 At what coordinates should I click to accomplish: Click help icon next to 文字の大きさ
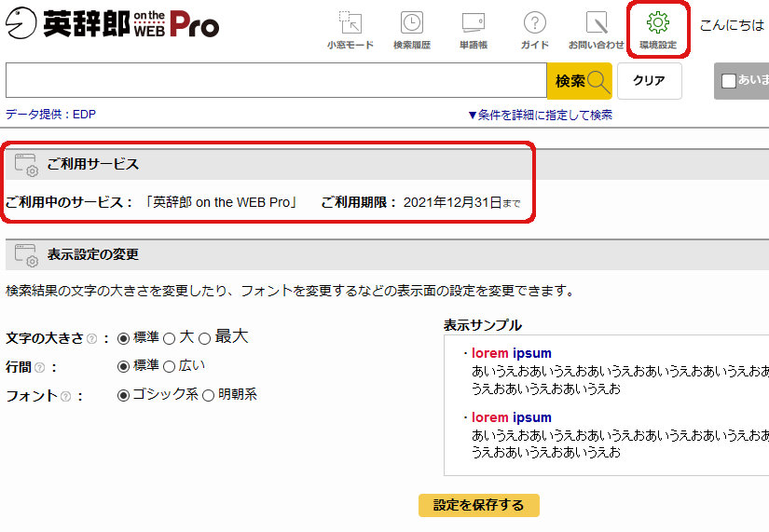[91, 338]
